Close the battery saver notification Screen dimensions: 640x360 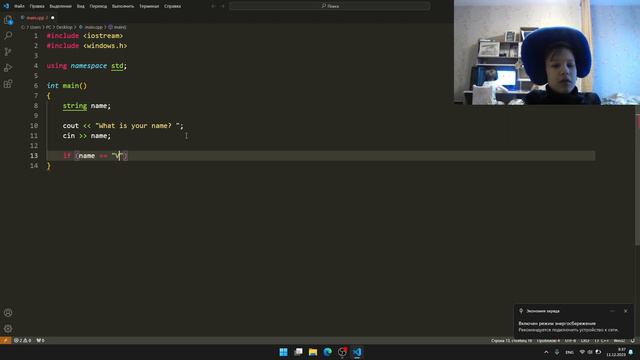coord(626,311)
